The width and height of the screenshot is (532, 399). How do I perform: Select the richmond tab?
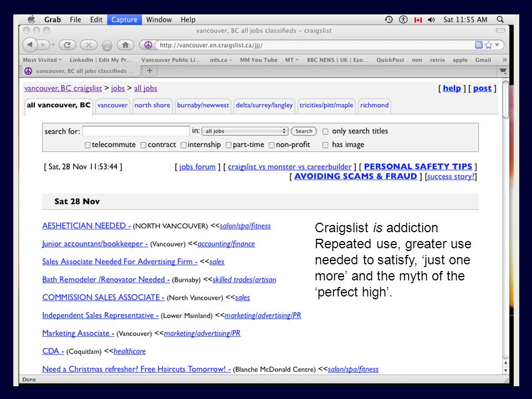coord(374,105)
